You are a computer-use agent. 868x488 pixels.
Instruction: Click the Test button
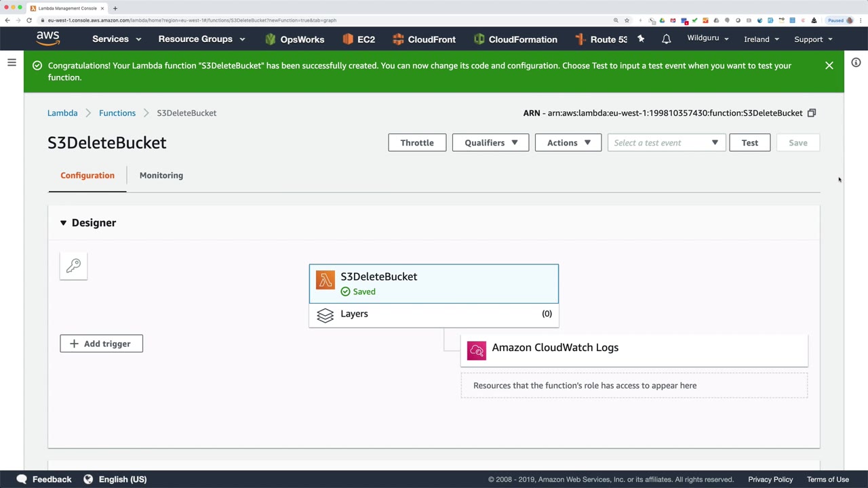click(x=750, y=143)
